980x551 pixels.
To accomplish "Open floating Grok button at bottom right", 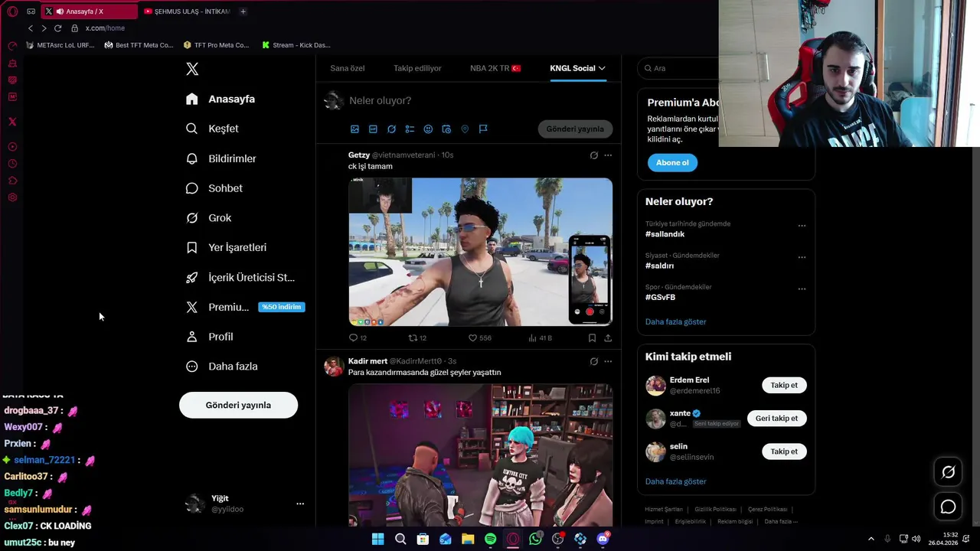I will [x=948, y=472].
